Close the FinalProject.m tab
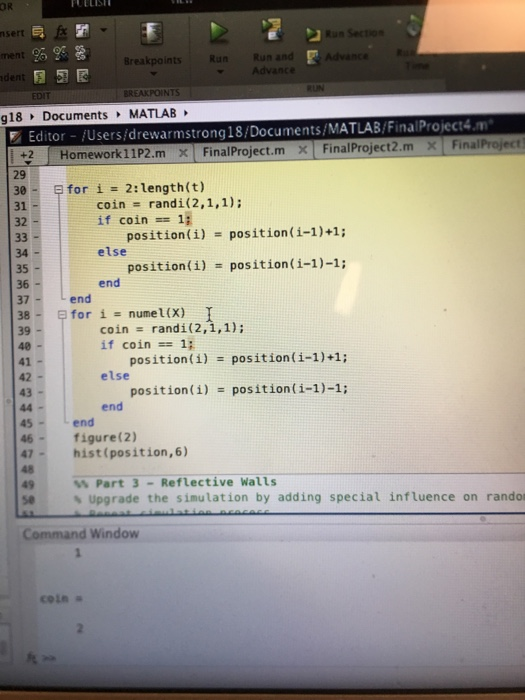525x700 pixels. point(303,150)
